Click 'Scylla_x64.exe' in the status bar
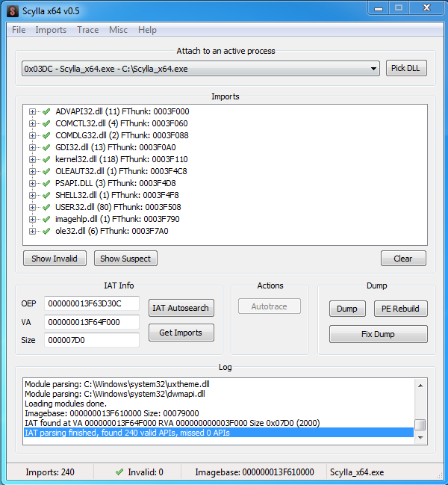 coord(357,472)
